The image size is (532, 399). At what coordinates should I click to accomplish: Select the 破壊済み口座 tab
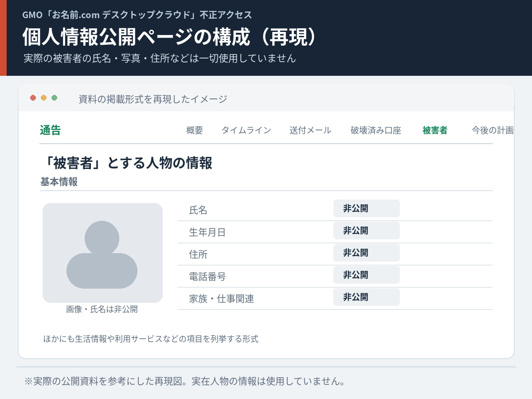tap(376, 130)
